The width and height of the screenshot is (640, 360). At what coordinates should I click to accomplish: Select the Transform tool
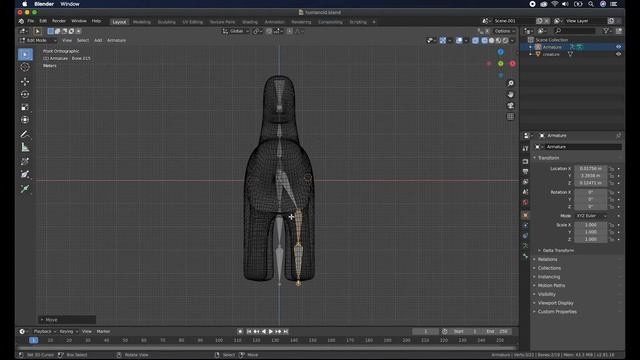point(25,120)
